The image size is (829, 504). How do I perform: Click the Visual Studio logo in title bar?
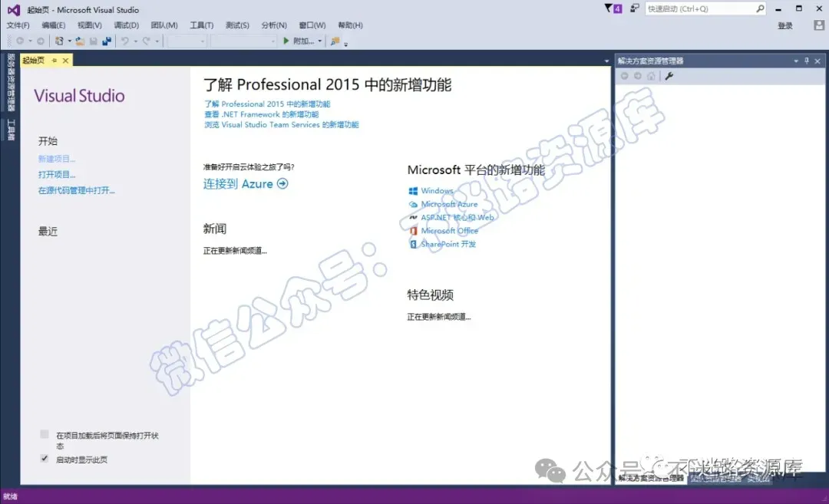tap(14, 9)
